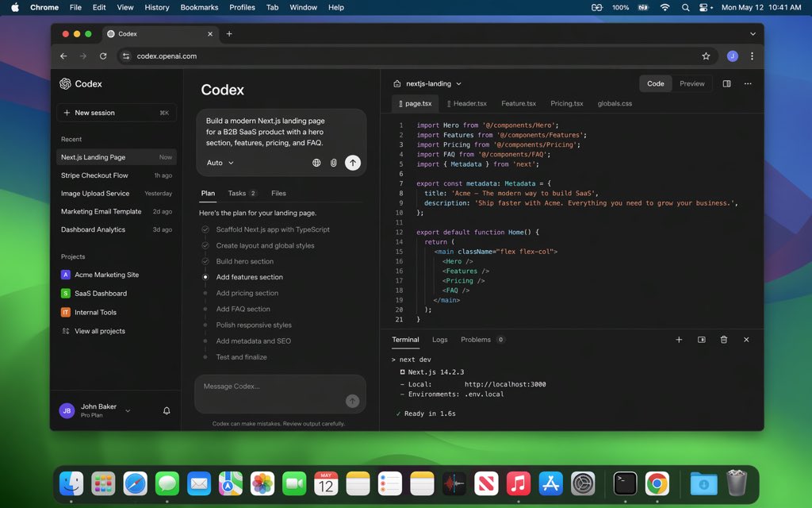
Task: Click the globe web search icon
Action: click(x=316, y=163)
